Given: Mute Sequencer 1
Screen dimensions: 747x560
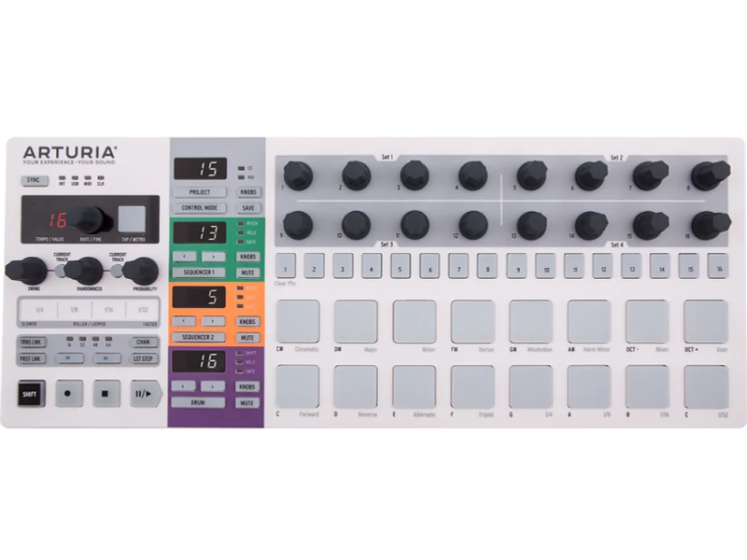Looking at the screenshot, I should (247, 273).
